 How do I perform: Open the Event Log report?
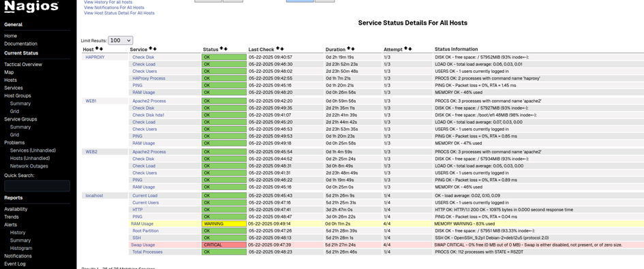click(x=15, y=264)
